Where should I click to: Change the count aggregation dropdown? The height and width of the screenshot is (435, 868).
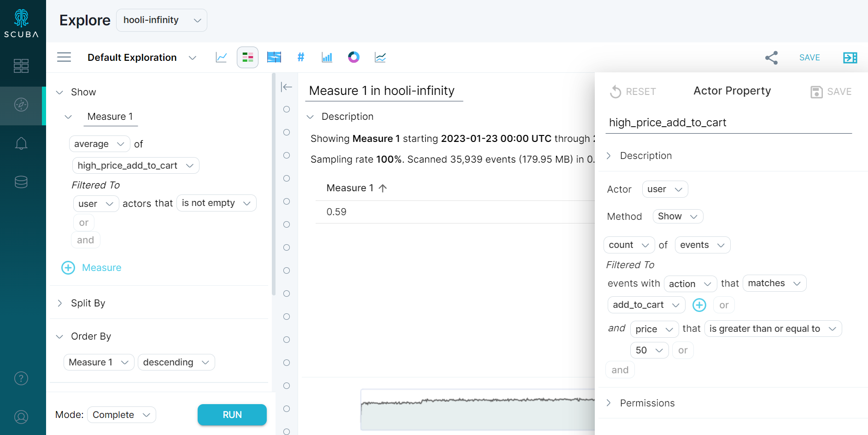pyautogui.click(x=629, y=245)
